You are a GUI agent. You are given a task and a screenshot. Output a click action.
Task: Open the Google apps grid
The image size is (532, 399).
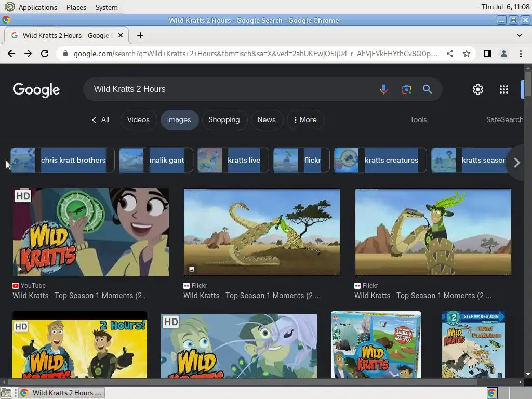pos(504,89)
